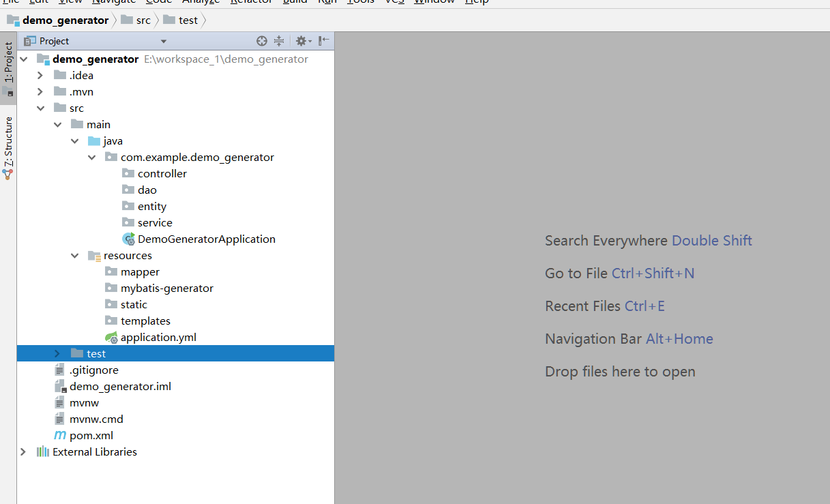Click the Ctrl+E shortcut hint

[x=644, y=306]
